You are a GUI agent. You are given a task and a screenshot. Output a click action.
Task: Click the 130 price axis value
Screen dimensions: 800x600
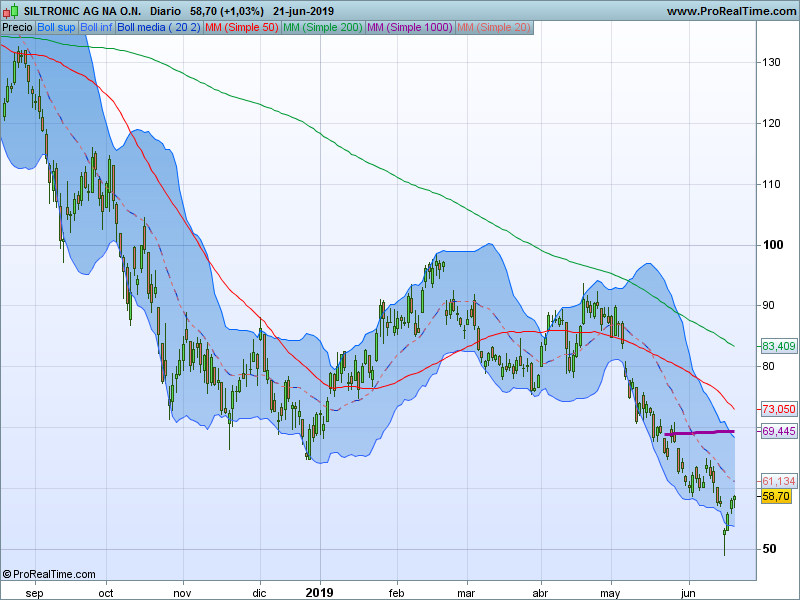[x=771, y=62]
